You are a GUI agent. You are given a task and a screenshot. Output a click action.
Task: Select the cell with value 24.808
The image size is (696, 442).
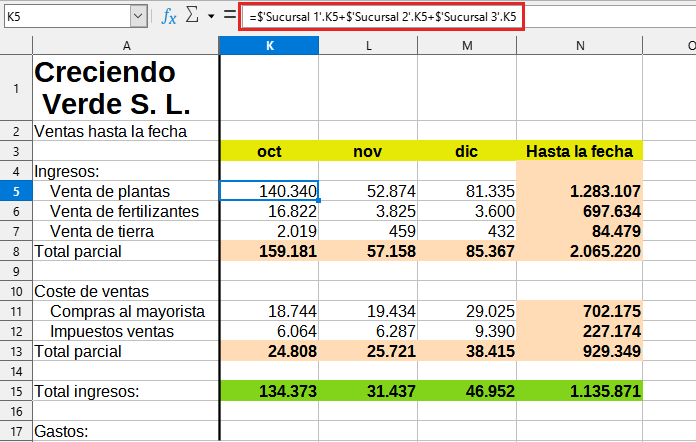269,351
